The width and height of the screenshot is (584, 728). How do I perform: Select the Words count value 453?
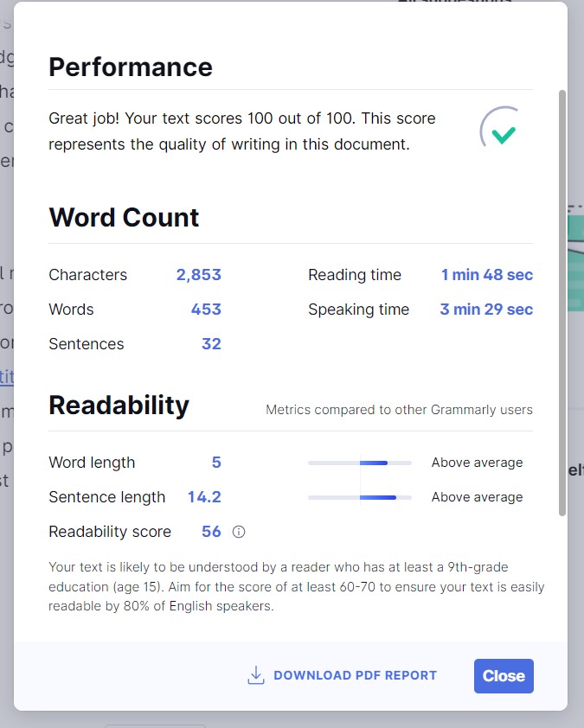pos(206,310)
